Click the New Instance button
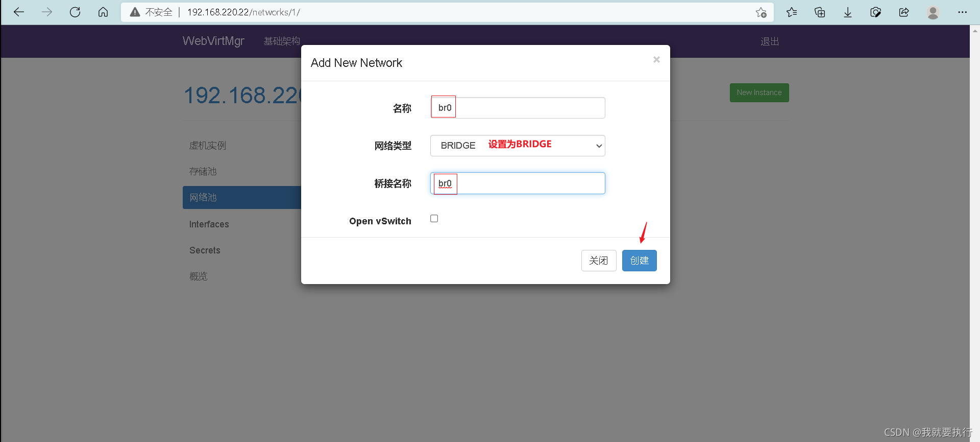 [759, 92]
